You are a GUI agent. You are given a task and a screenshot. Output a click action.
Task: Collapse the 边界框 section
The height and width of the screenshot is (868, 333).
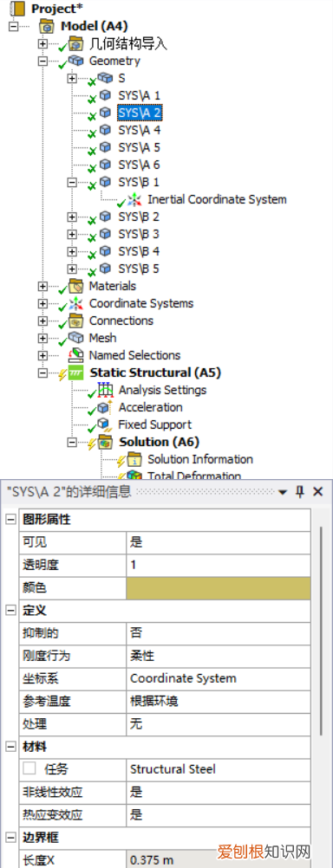[x=10, y=837]
